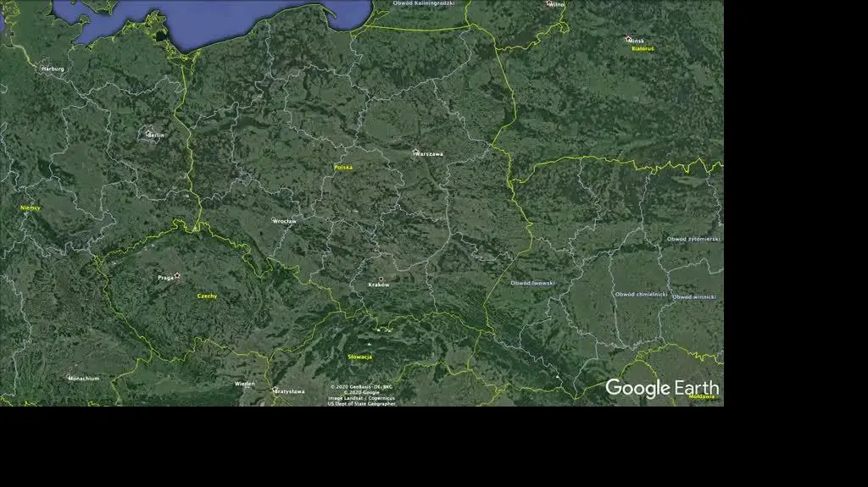Select the Warszawa city label
Image resolution: width=868 pixels, height=487 pixels.
click(x=430, y=154)
